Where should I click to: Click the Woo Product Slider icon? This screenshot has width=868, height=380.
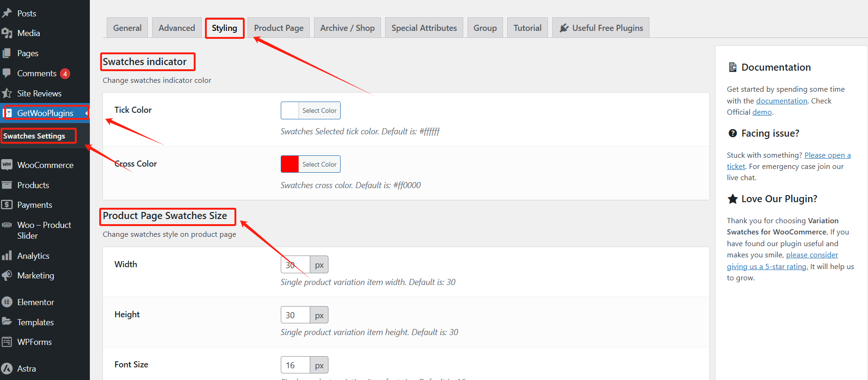click(7, 225)
